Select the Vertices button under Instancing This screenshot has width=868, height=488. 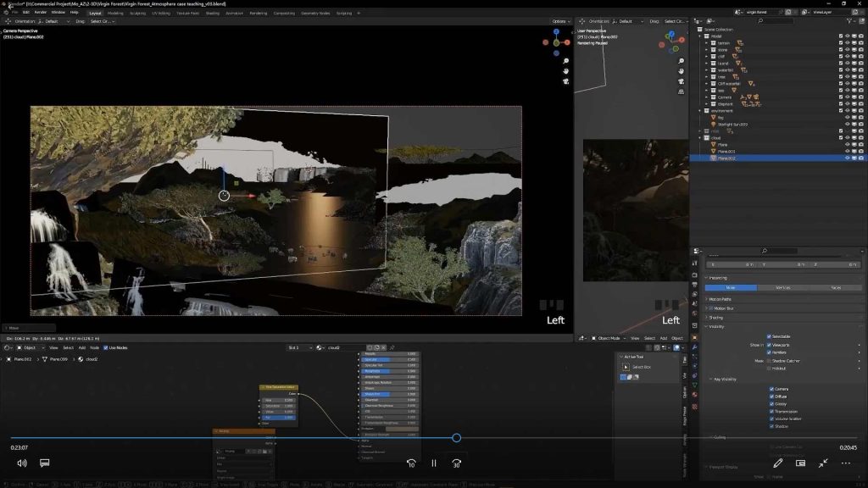pyautogui.click(x=782, y=288)
